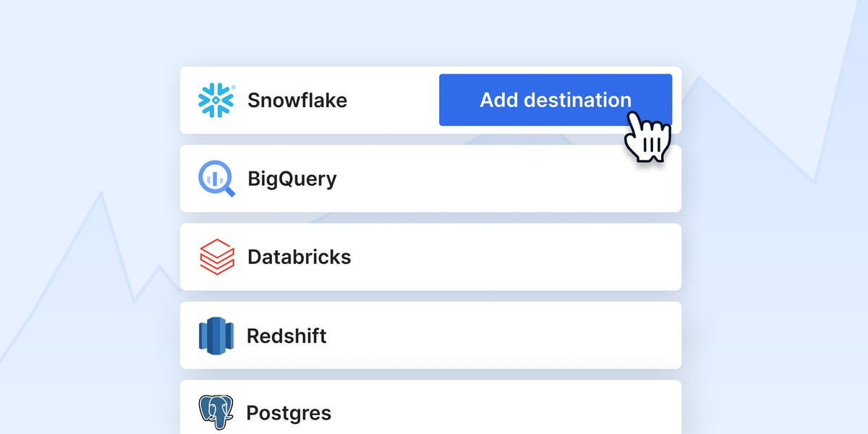This screenshot has height=434, width=868.
Task: Choose the Redshift destination row card
Action: (430, 336)
